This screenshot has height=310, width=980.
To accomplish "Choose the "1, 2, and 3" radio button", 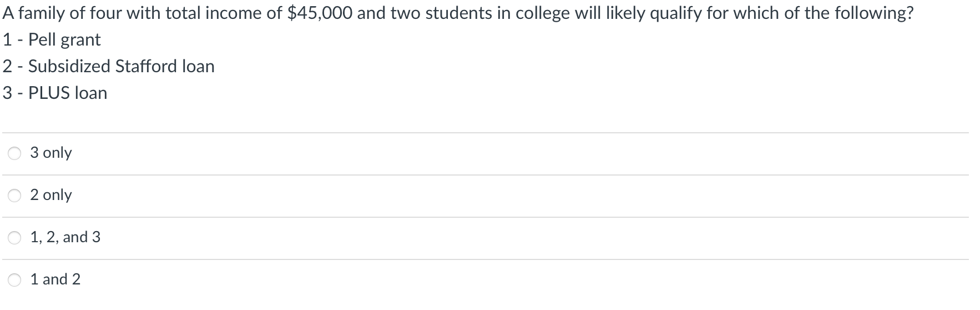I will click(x=15, y=238).
